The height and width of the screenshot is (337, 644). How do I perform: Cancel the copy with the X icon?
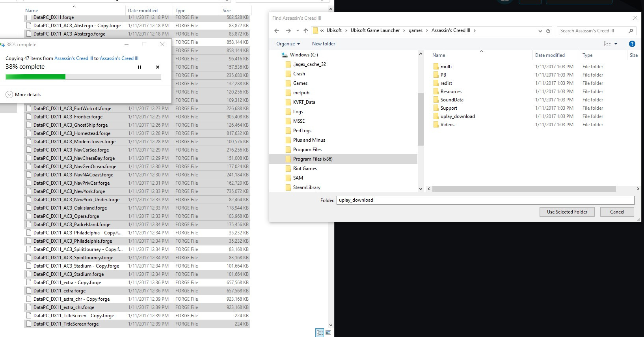pyautogui.click(x=158, y=67)
